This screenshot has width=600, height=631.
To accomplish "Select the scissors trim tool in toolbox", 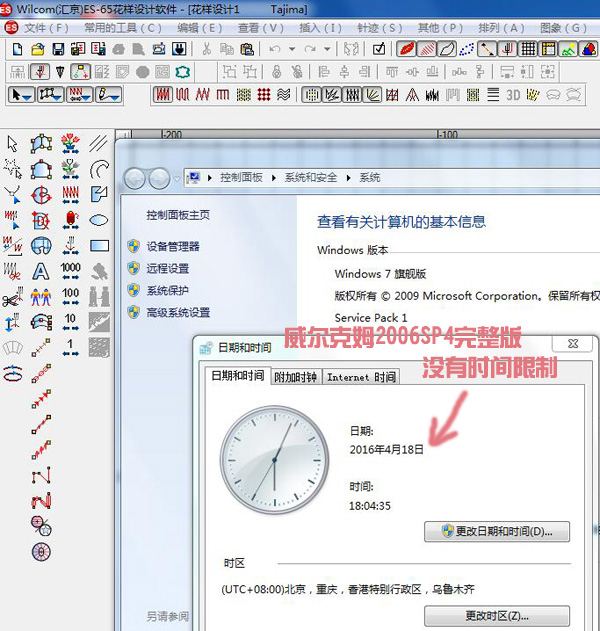I will (12, 297).
